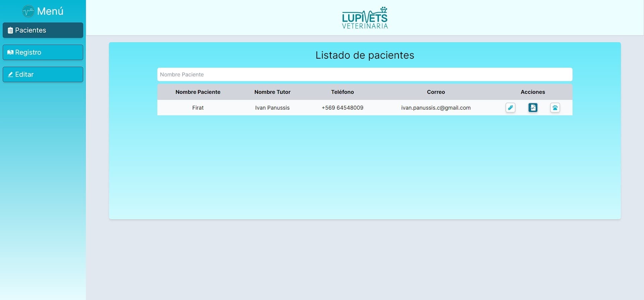Click the Menú sidebar title
The width and height of the screenshot is (644, 300).
pos(50,11)
